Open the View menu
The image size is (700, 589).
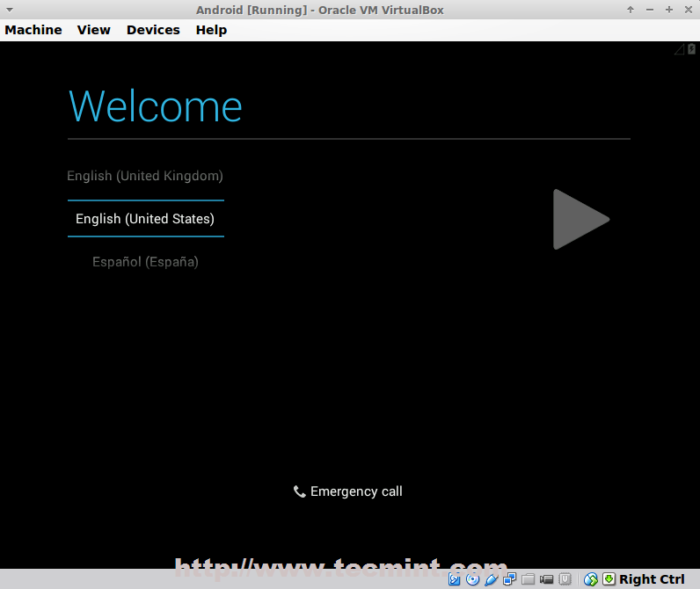point(94,30)
